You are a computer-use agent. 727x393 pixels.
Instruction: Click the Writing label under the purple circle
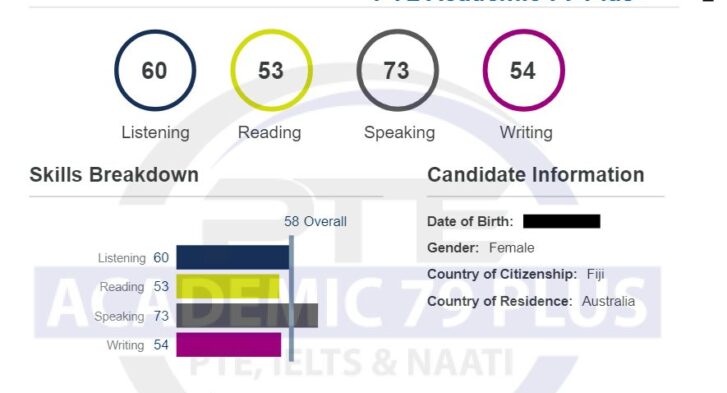coord(526,133)
